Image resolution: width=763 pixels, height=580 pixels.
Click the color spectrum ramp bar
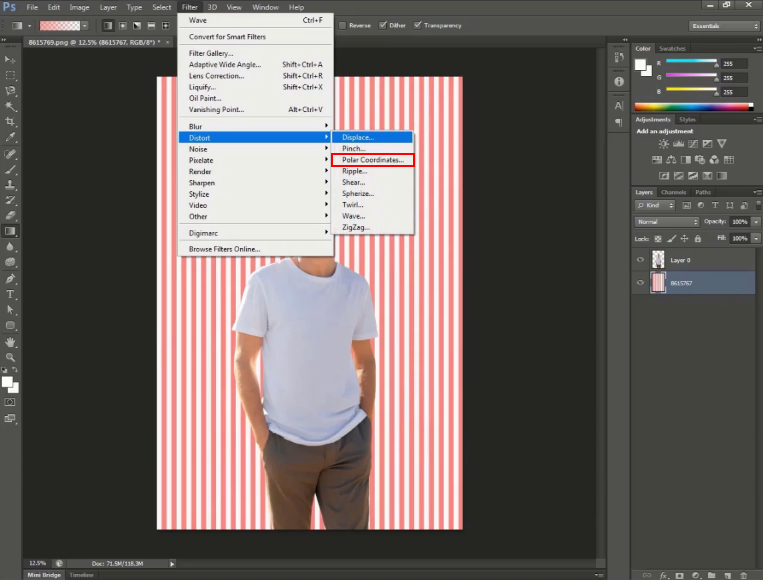click(693, 107)
